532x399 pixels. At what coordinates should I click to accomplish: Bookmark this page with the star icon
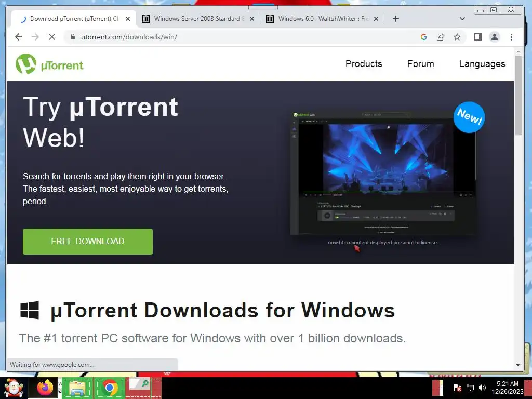pos(457,37)
